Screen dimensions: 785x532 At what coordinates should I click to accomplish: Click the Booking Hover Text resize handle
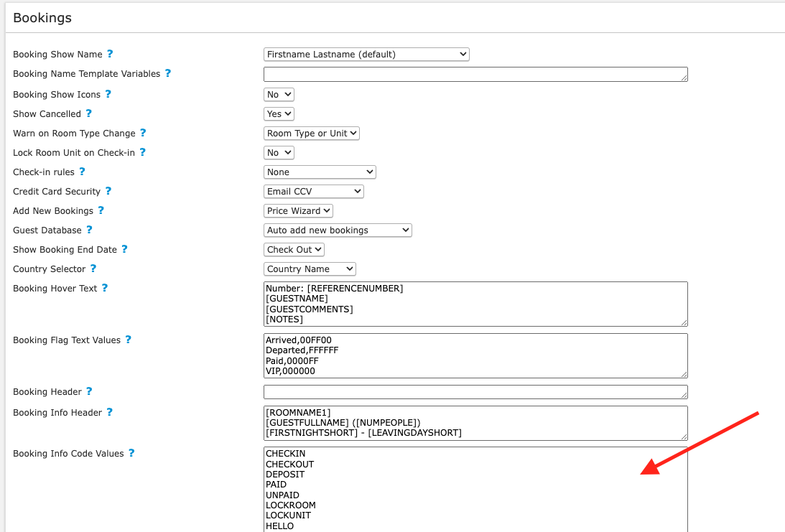[684, 323]
